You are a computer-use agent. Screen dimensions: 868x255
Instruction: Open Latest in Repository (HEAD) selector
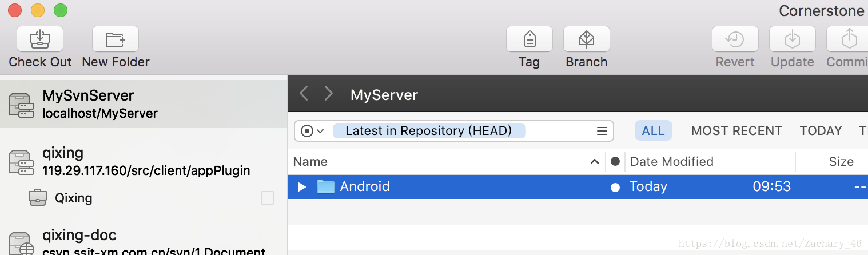(429, 131)
